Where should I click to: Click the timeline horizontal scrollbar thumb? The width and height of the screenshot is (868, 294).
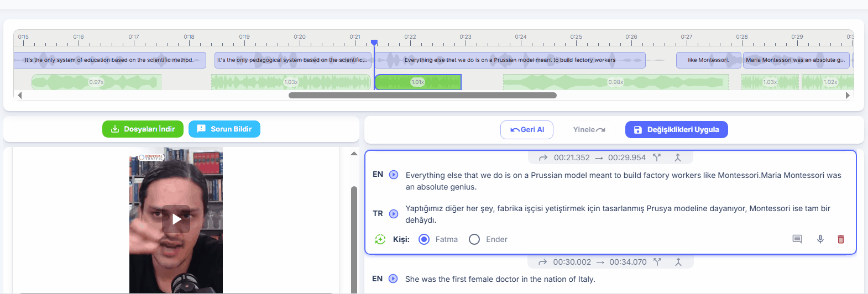pos(422,95)
